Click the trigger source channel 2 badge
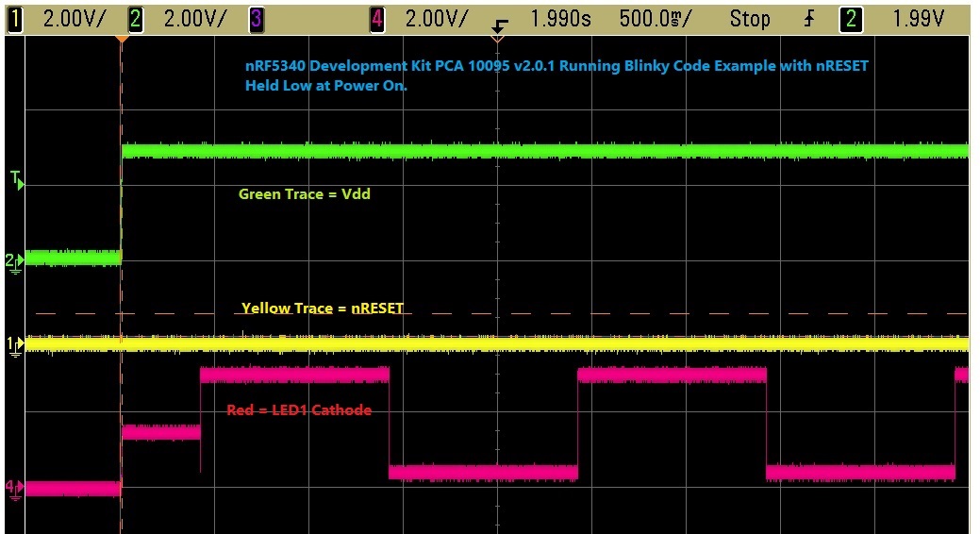980x534 pixels. [x=851, y=20]
